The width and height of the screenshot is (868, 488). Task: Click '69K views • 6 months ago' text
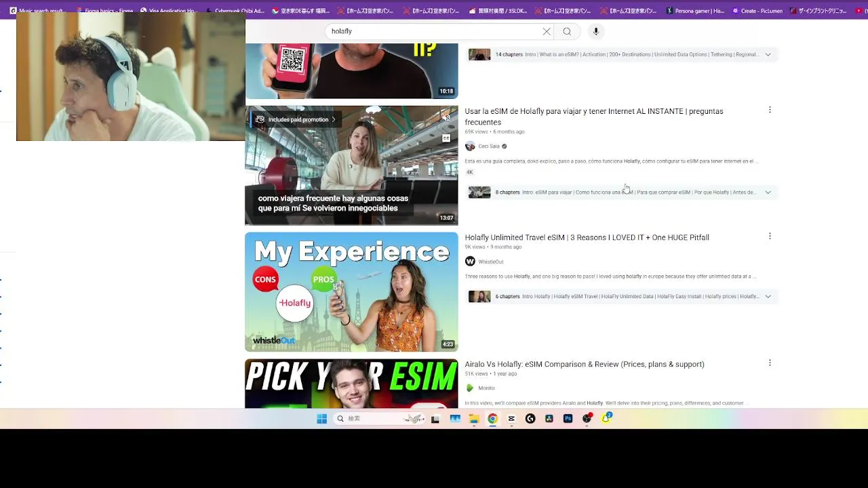[494, 131]
